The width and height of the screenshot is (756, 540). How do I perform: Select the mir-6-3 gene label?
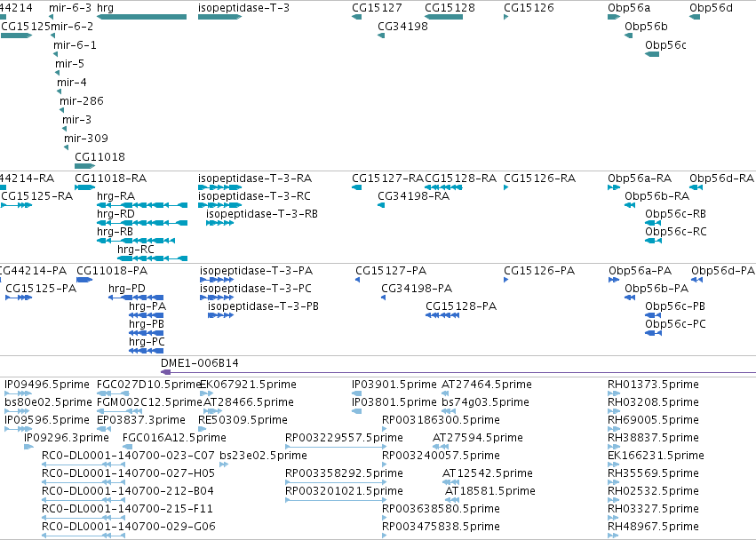point(70,8)
